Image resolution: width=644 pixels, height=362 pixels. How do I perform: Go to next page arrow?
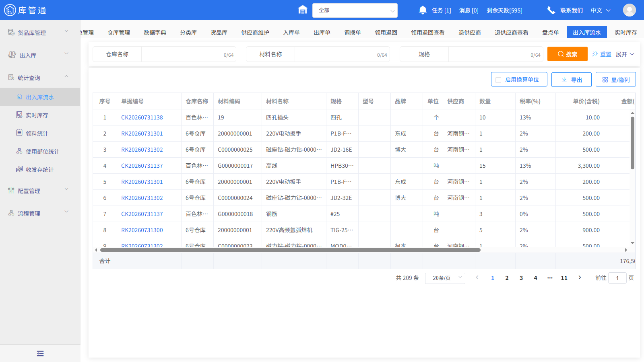tap(580, 278)
